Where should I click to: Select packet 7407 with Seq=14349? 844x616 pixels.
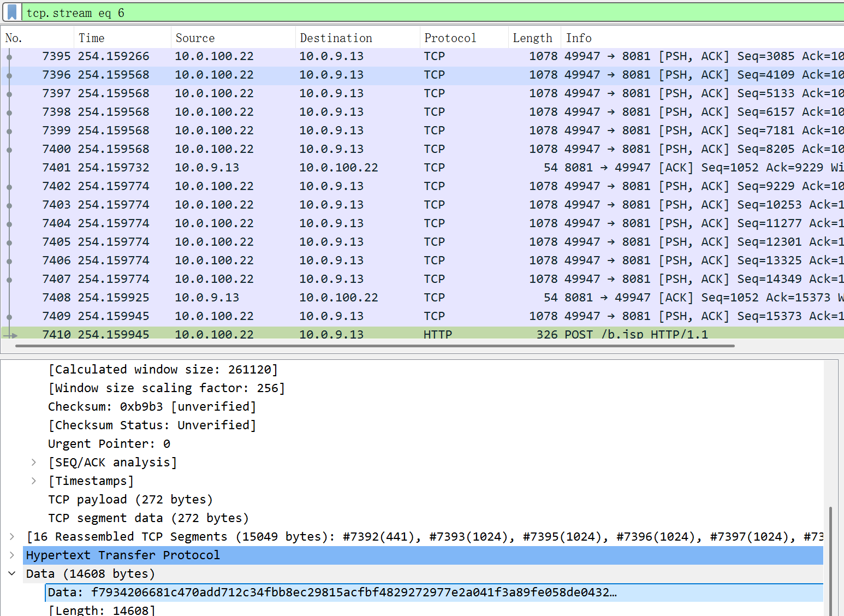pos(423,279)
